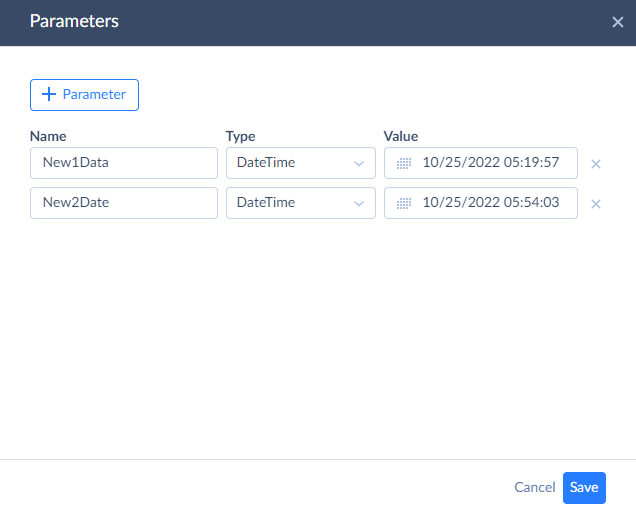Open calendar picker for New2Date value
The width and height of the screenshot is (636, 513).
point(404,203)
